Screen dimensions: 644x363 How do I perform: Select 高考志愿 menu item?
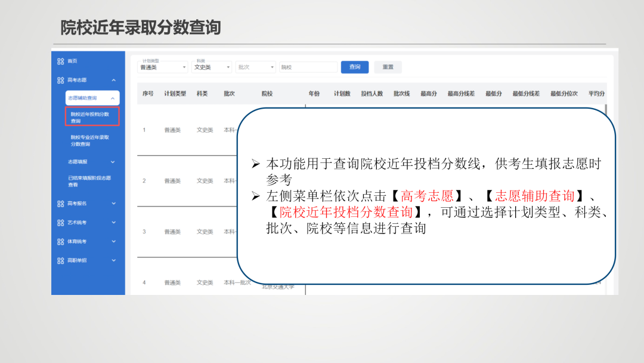[x=77, y=80]
